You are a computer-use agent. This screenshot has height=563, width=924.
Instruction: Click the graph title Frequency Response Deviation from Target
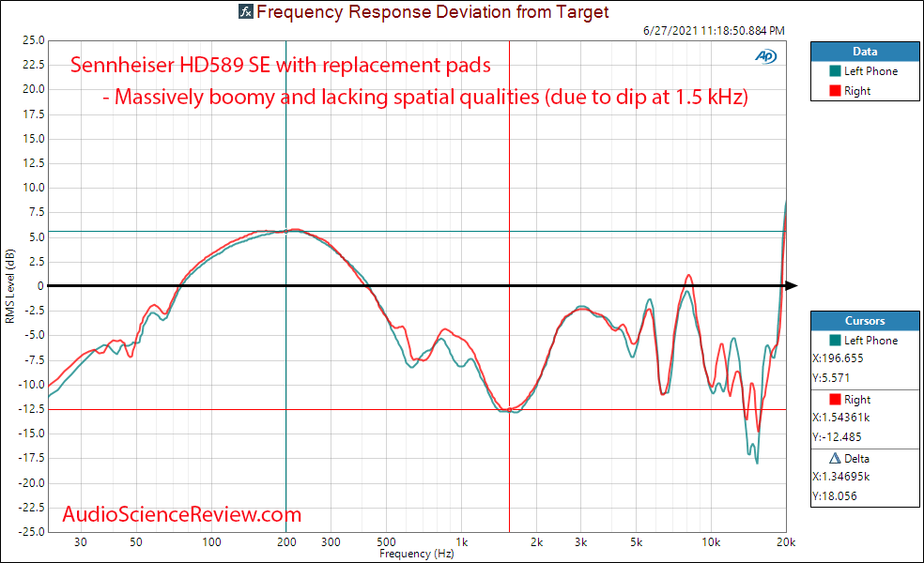tap(433, 12)
